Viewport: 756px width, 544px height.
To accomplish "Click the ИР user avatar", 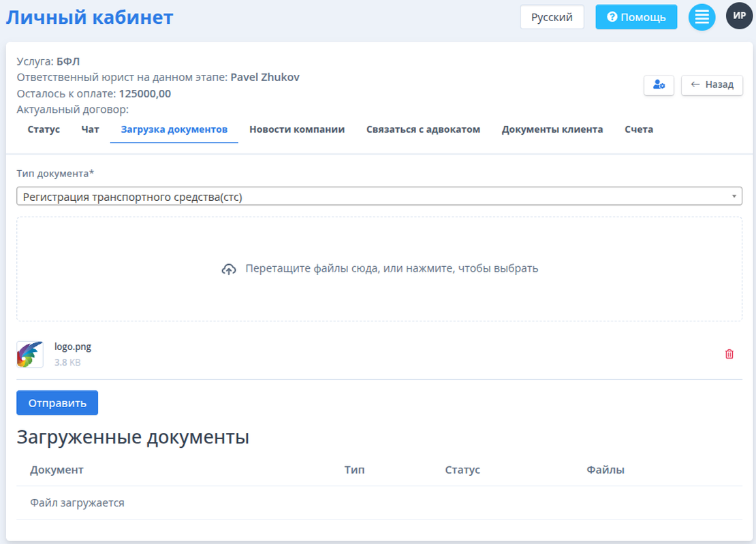I will tap(739, 16).
